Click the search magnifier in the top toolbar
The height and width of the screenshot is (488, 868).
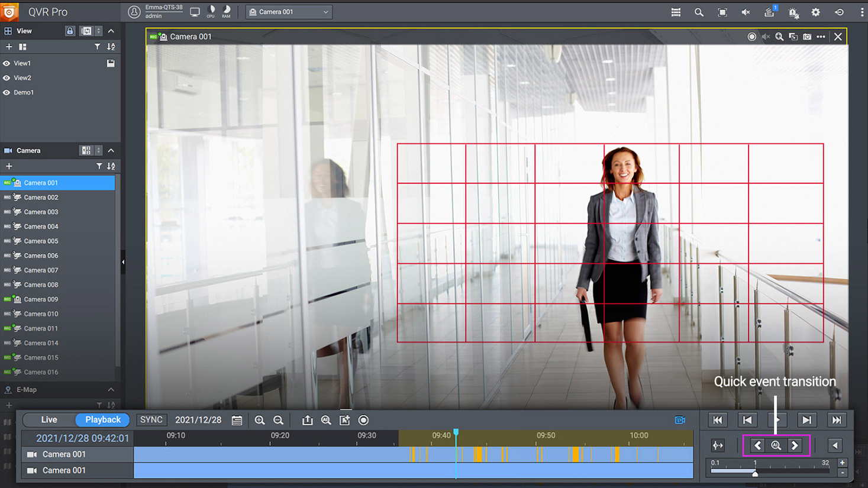(x=699, y=12)
